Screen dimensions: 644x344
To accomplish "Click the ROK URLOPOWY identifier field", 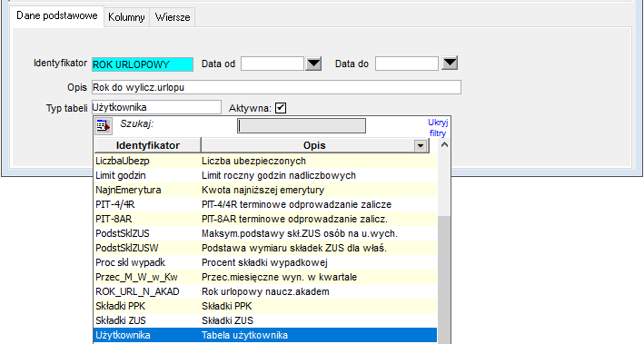I will pyautogui.click(x=143, y=64).
